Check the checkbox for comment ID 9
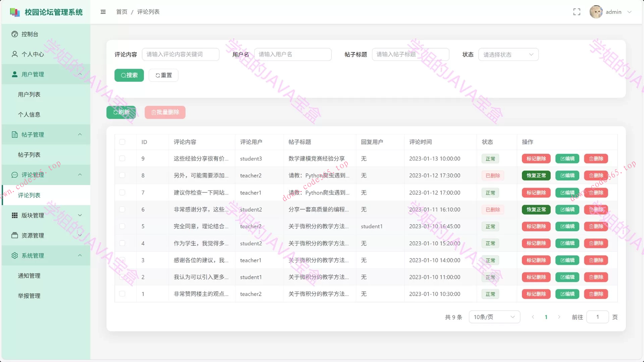 [122, 159]
